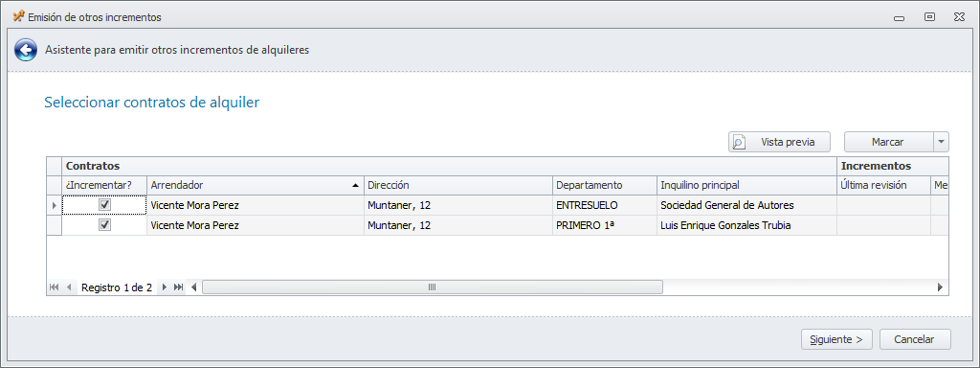This screenshot has height=368, width=980.
Task: Click the scroll right arrow of the grid
Action: pyautogui.click(x=940, y=287)
